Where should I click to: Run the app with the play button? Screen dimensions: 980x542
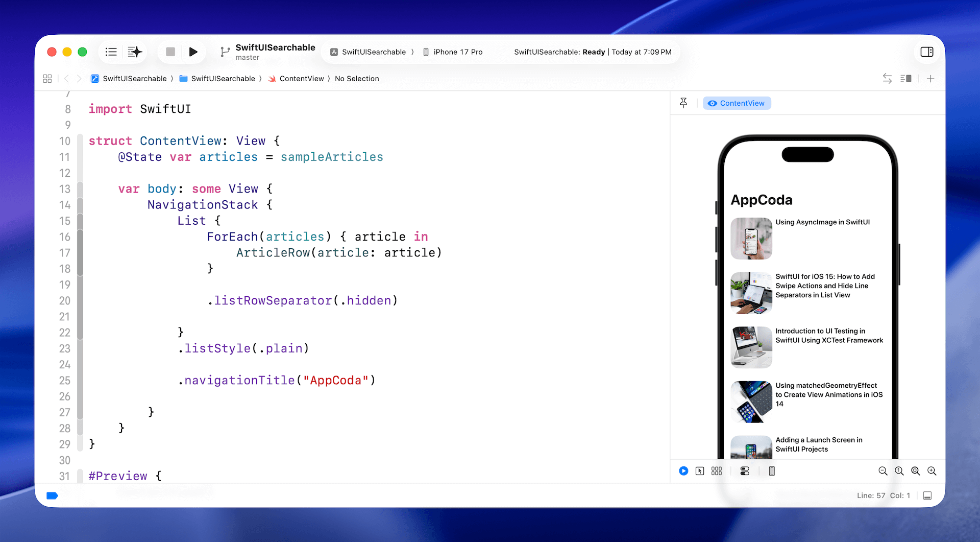point(193,52)
